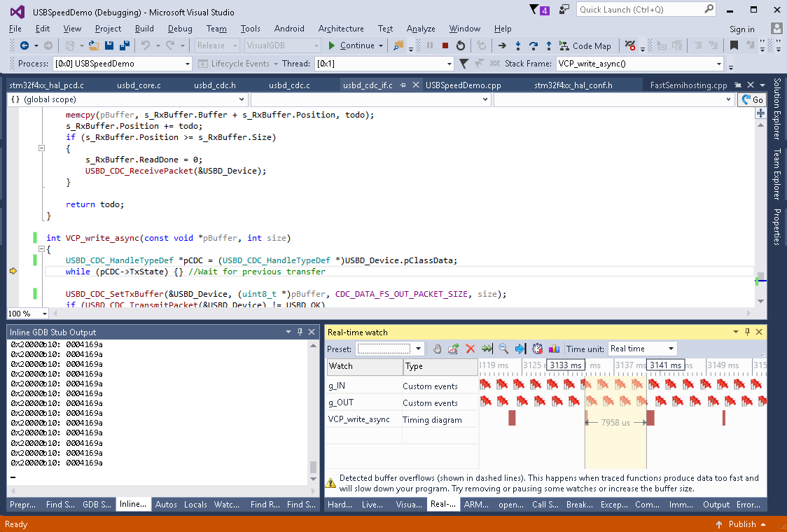Image resolution: width=787 pixels, height=532 pixels.
Task: Click the GDB output vertical scrollbar thumb
Action: tap(313, 468)
